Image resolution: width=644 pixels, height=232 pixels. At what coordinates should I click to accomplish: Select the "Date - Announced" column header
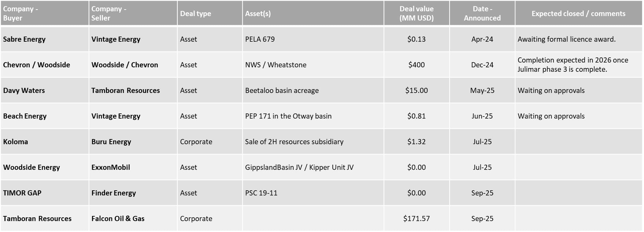click(482, 13)
